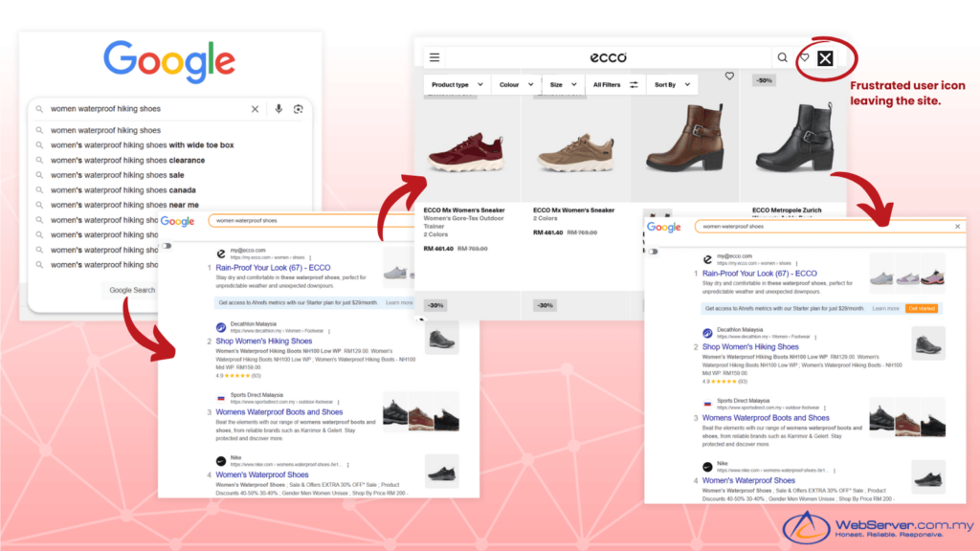Viewport: 980px width, 551px height.
Task: Click 'Get started' Ahrefs button
Action: point(922,309)
